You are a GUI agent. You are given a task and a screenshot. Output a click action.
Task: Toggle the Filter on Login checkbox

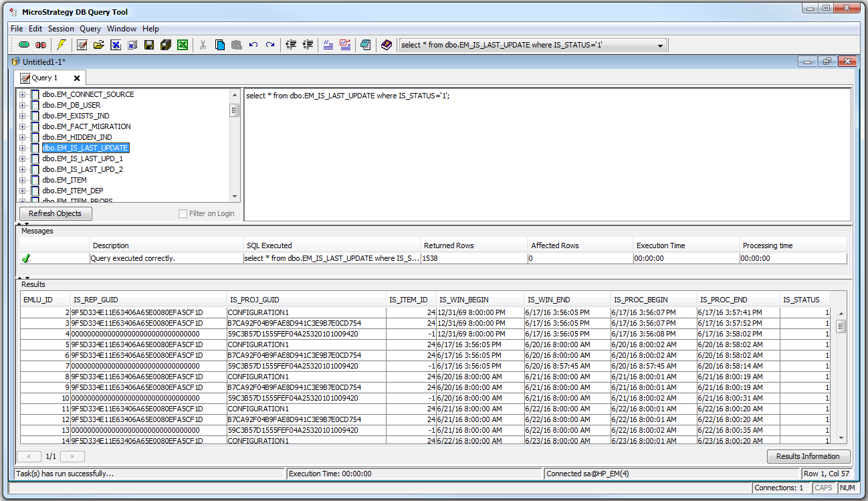click(183, 213)
